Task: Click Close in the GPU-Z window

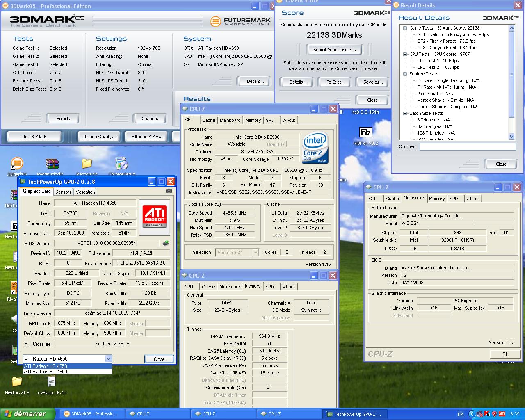Action: 159,359
